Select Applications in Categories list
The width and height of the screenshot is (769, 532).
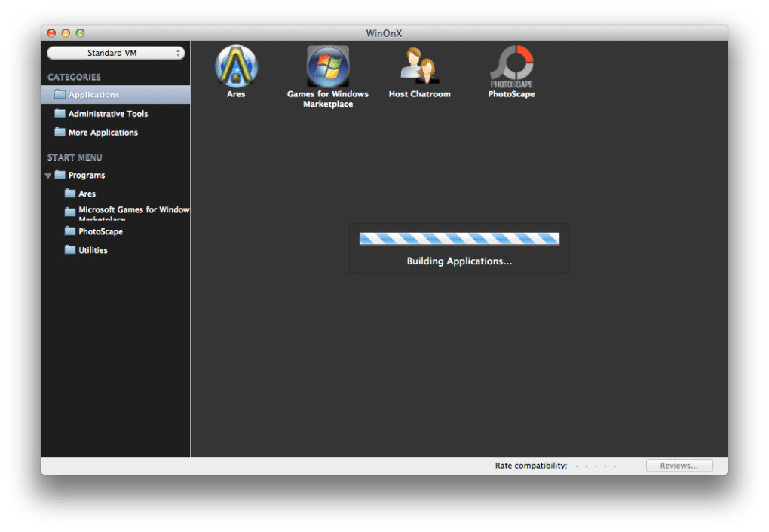[x=116, y=95]
